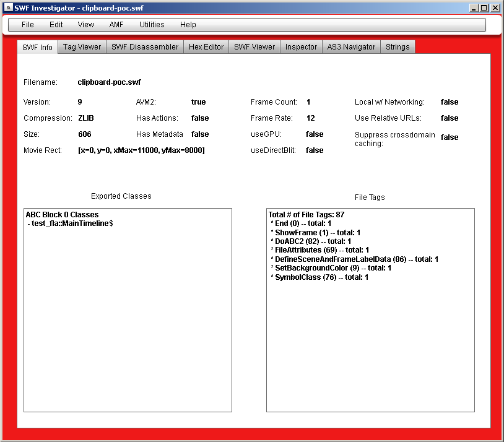
Task: Open the View menu
Action: point(86,25)
